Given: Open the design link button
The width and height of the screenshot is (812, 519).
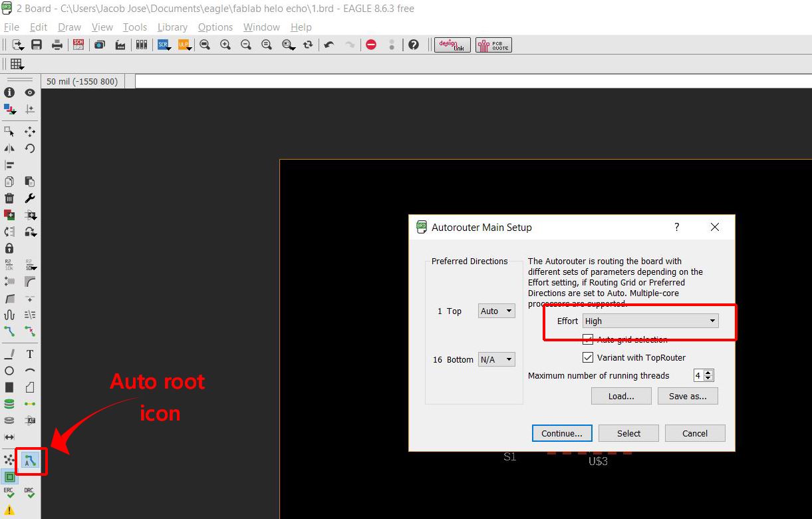Looking at the screenshot, I should pyautogui.click(x=452, y=45).
